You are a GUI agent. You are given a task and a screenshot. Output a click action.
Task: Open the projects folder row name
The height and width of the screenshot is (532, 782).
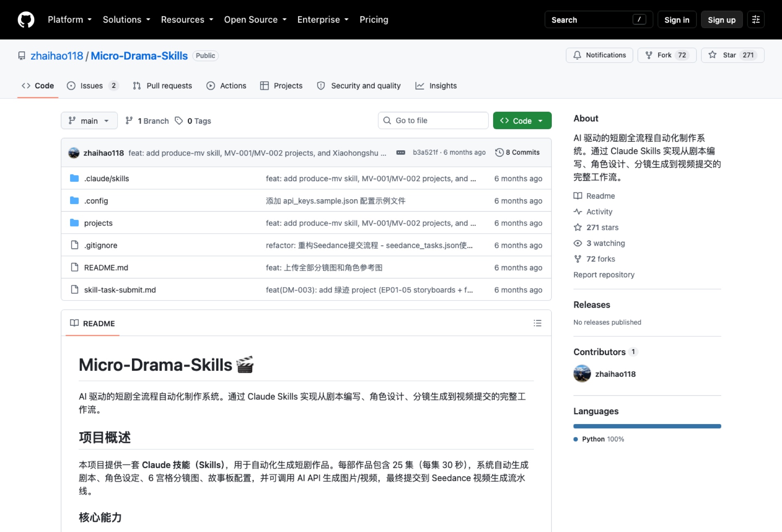(98, 223)
